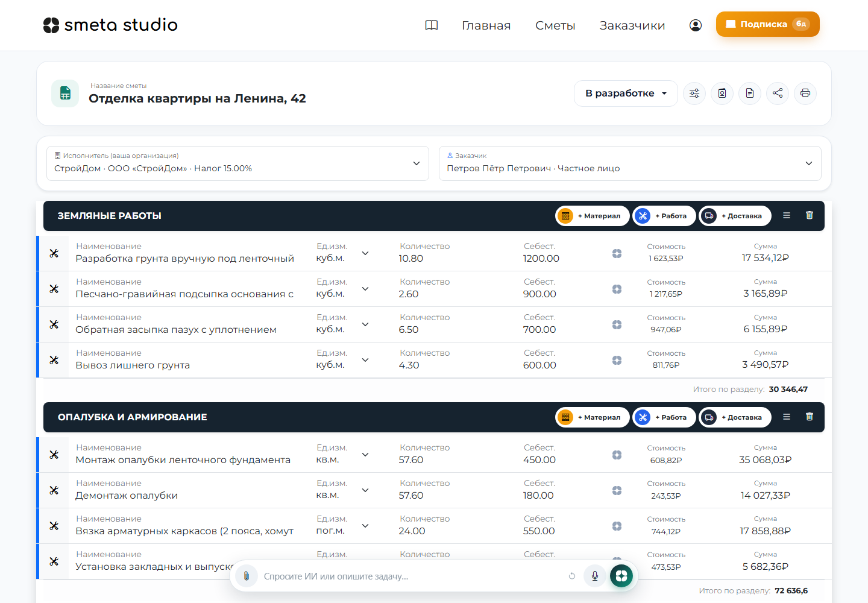Open the Заказчики section
Image resolution: width=868 pixels, height=603 pixels.
click(632, 25)
